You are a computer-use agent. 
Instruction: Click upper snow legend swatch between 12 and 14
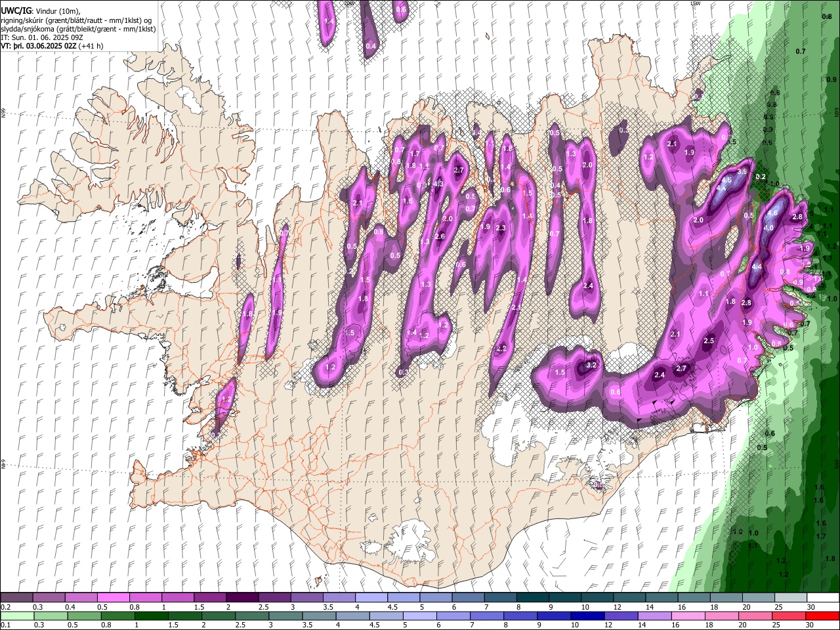click(629, 597)
